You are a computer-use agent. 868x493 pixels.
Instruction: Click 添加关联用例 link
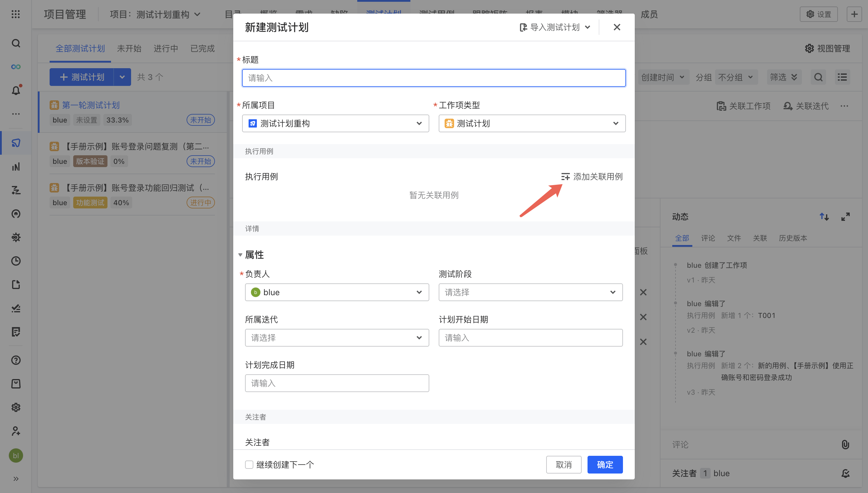tap(592, 177)
